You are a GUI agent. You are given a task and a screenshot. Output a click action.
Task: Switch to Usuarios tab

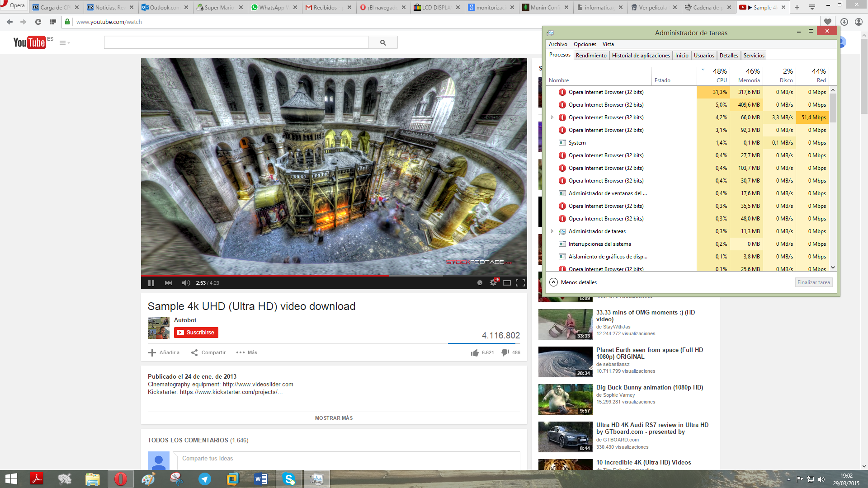pyautogui.click(x=704, y=56)
